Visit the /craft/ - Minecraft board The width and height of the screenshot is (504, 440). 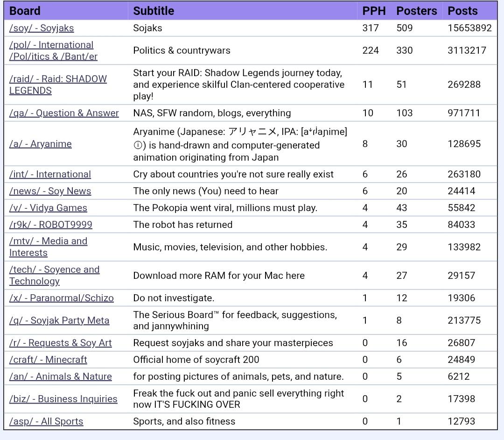(x=48, y=360)
